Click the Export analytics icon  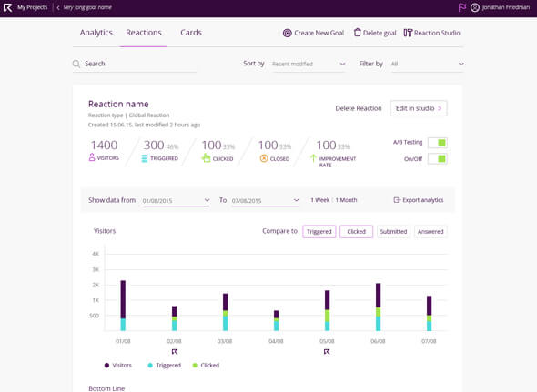[x=397, y=200]
